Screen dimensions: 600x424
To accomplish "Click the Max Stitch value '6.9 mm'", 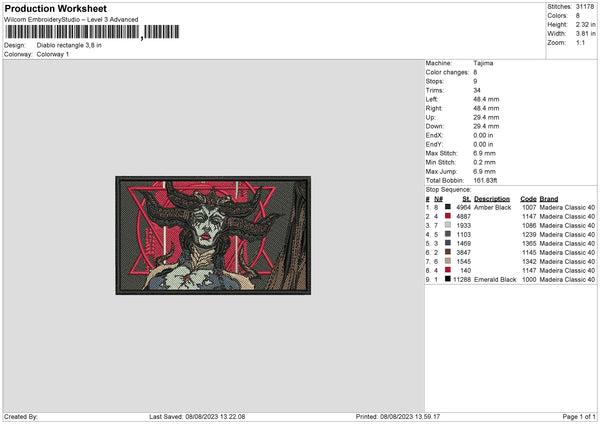I will click(484, 153).
